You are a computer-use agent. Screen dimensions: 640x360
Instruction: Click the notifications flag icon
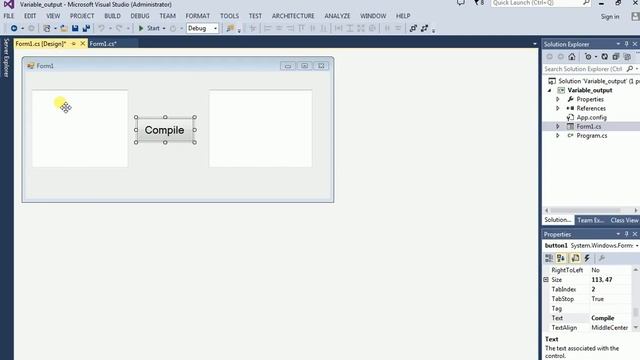[479, 3]
